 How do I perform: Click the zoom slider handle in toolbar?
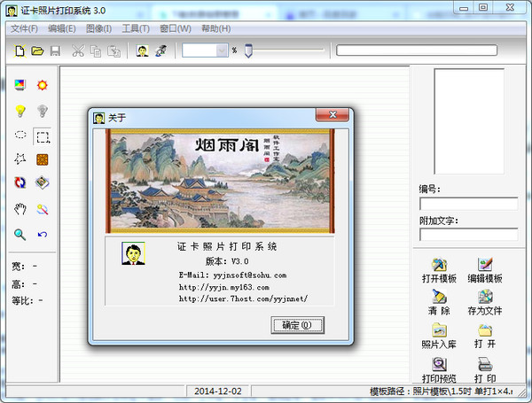click(x=249, y=50)
